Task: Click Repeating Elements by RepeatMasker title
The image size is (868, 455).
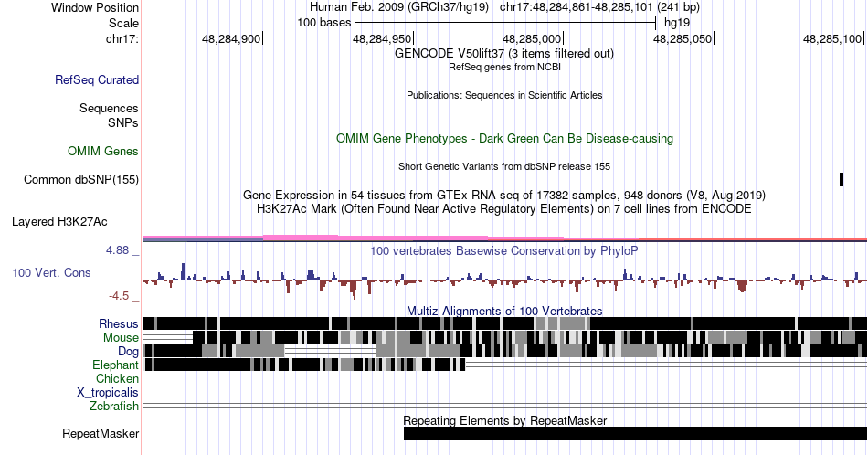Action: [504, 420]
